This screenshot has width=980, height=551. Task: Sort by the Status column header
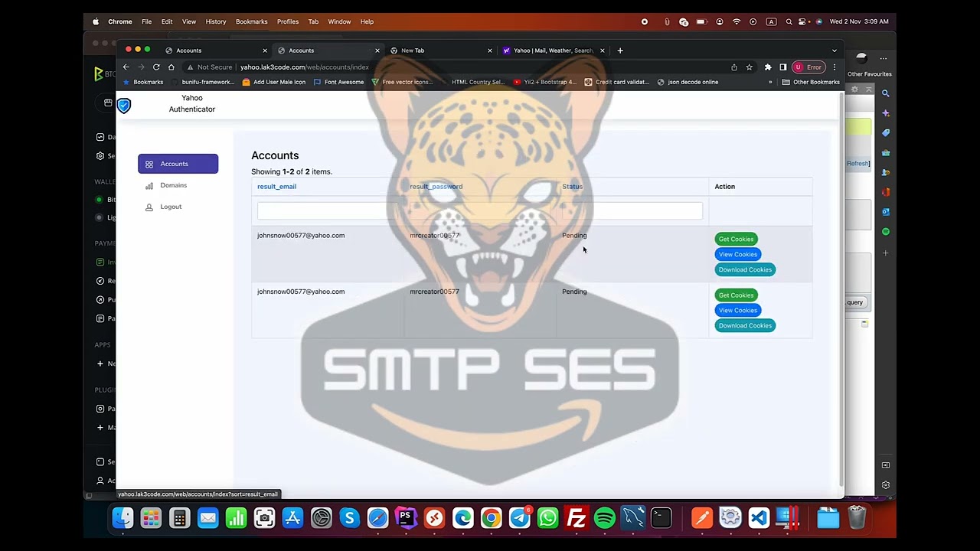[x=572, y=187]
